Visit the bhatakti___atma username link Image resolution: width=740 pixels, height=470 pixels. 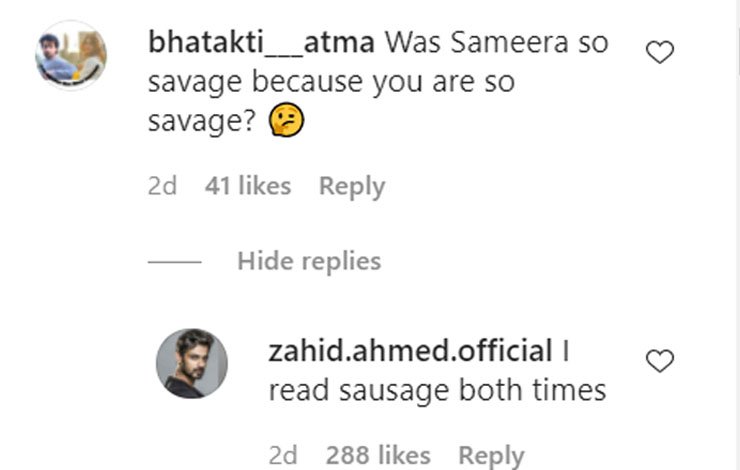click(262, 43)
